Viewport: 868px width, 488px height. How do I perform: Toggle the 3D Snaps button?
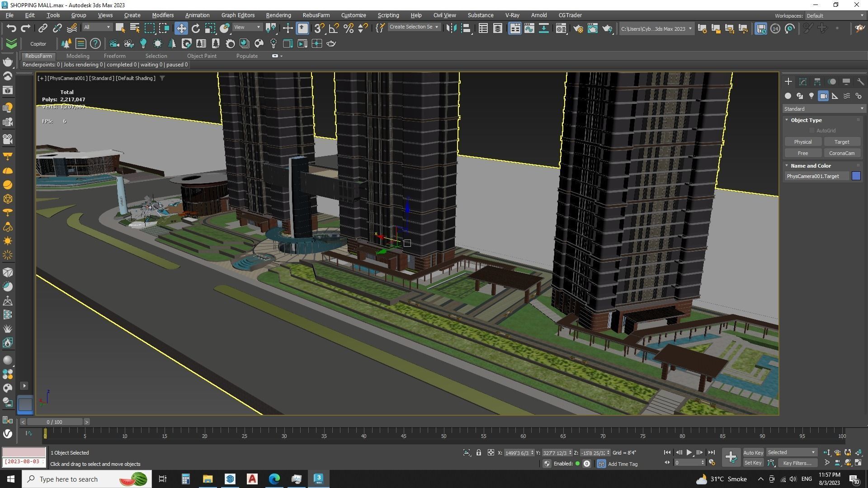click(x=319, y=28)
